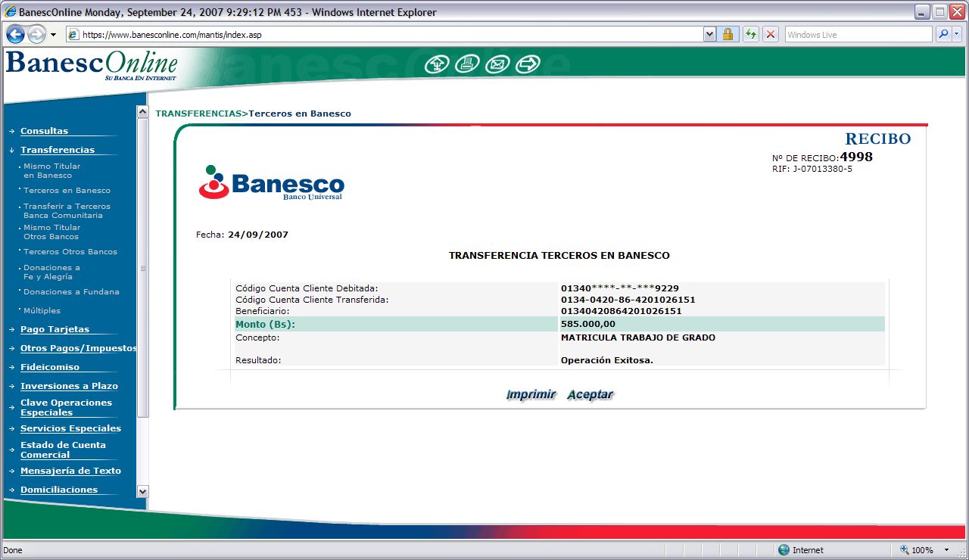Click the Refresh page icon
This screenshot has height=560, width=969.
(x=750, y=35)
